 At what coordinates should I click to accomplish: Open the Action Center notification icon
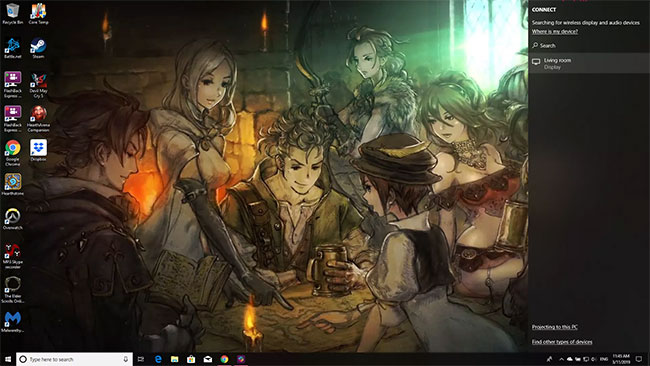639,359
